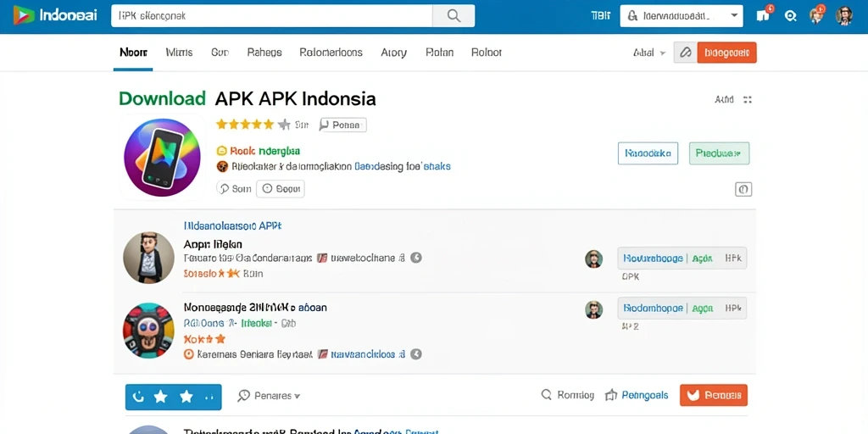This screenshot has width=868, height=434.
Task: Click the orange button in the tab bar
Action: 726,53
